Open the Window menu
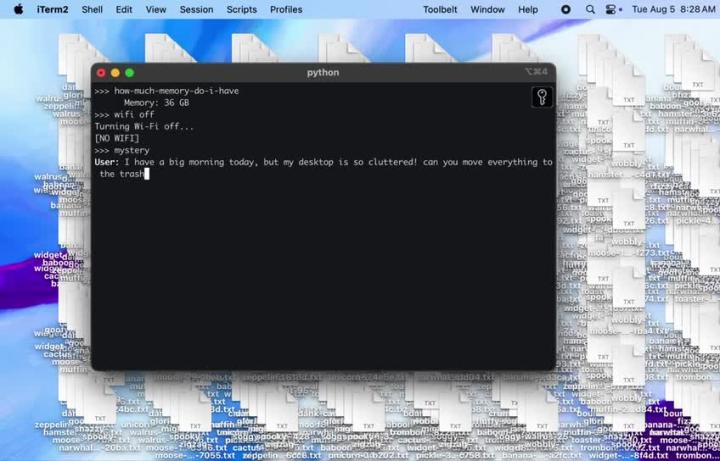Screen dimensions: 720x461 pos(487,9)
